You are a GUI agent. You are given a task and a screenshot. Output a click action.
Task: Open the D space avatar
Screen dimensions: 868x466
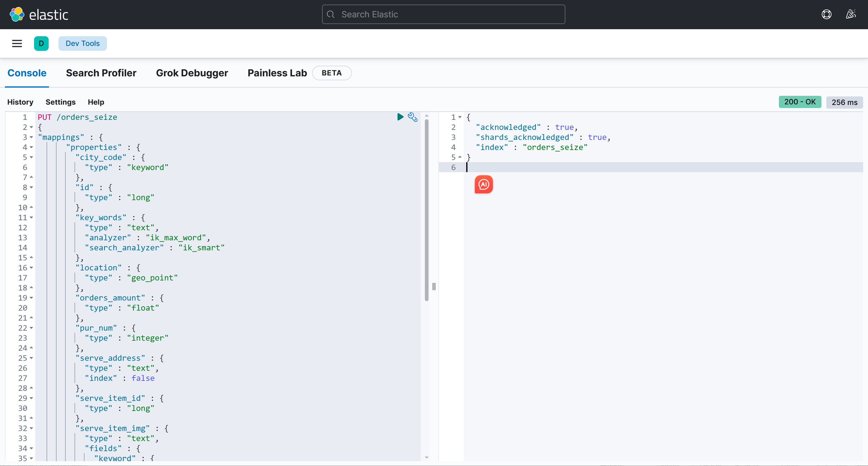coord(41,43)
